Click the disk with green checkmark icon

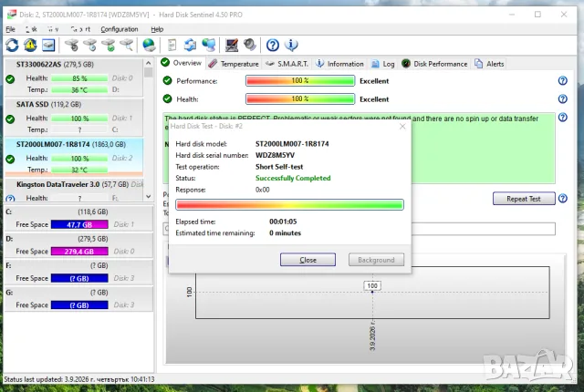[x=109, y=45]
